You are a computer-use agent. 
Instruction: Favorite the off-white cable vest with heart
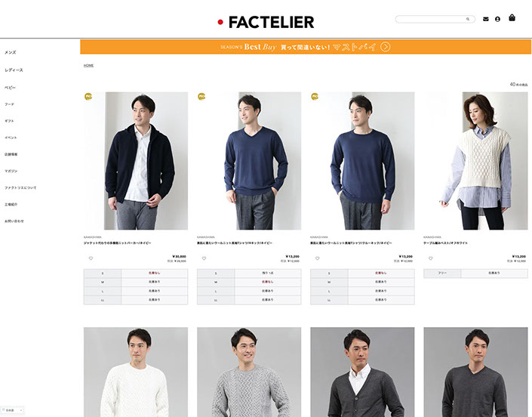(x=431, y=258)
